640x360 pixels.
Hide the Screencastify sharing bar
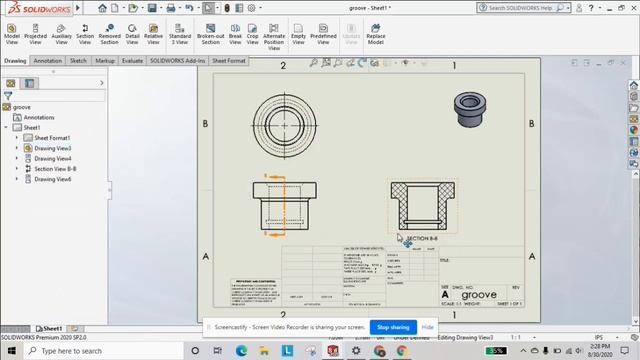(427, 327)
